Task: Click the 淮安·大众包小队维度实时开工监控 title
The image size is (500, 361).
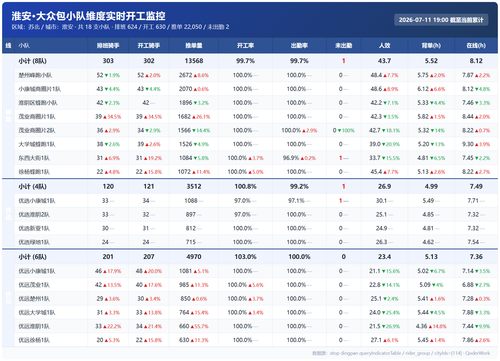Action: (x=88, y=16)
